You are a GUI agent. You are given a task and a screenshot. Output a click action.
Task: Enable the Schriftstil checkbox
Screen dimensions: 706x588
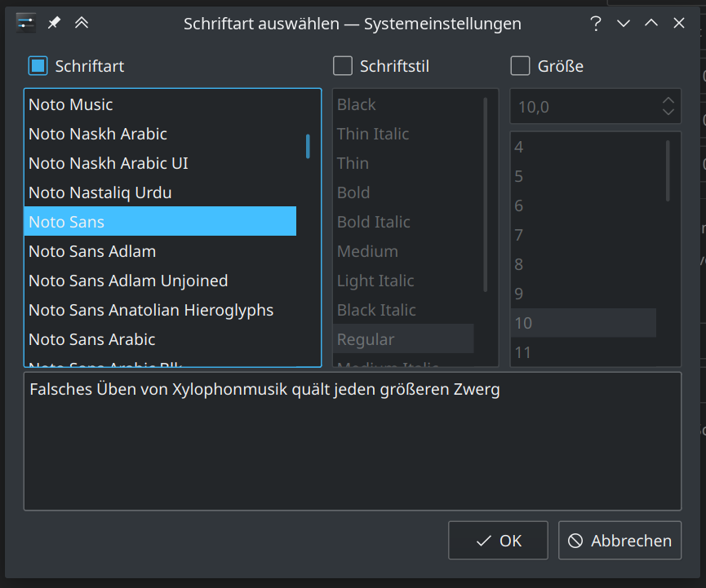click(343, 66)
